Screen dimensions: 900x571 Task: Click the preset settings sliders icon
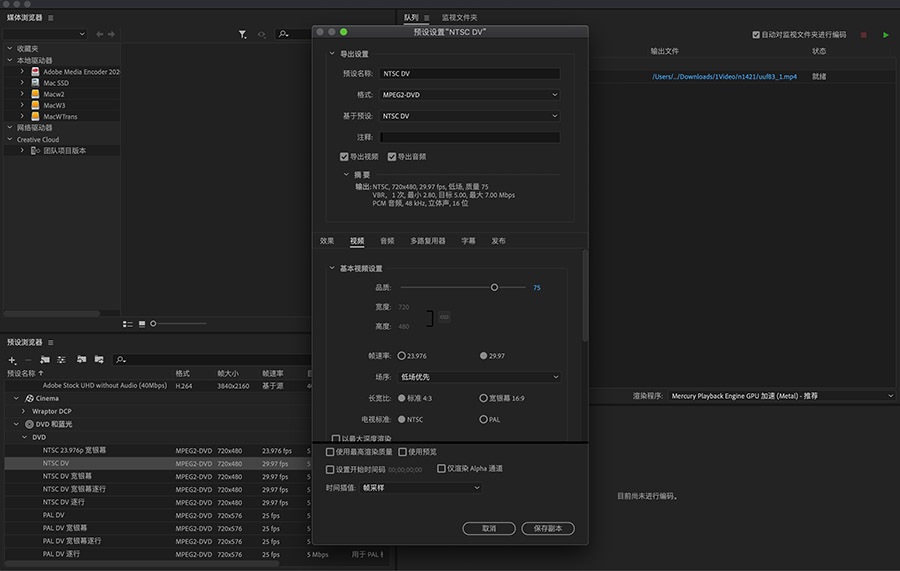pos(61,360)
